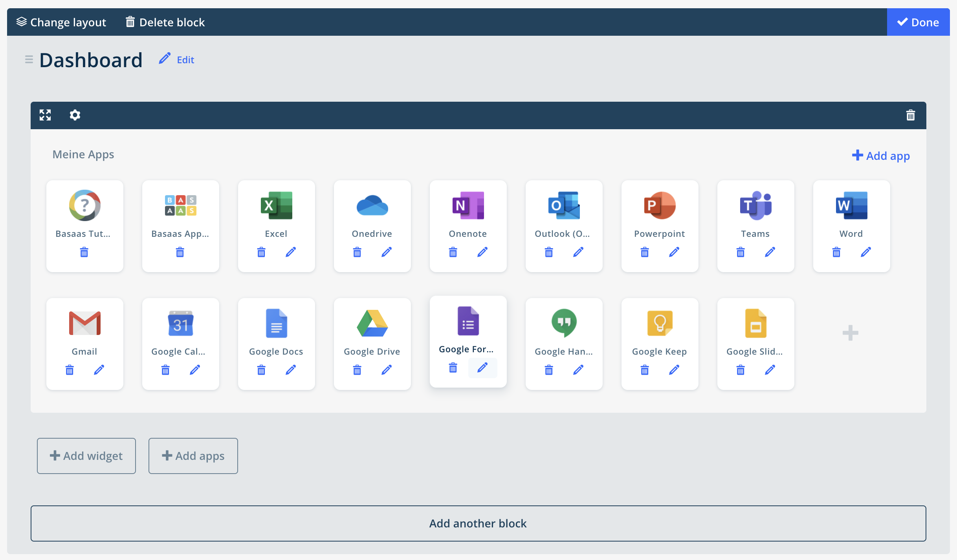Delete the Google Drive tile
957x560 pixels.
(x=357, y=370)
